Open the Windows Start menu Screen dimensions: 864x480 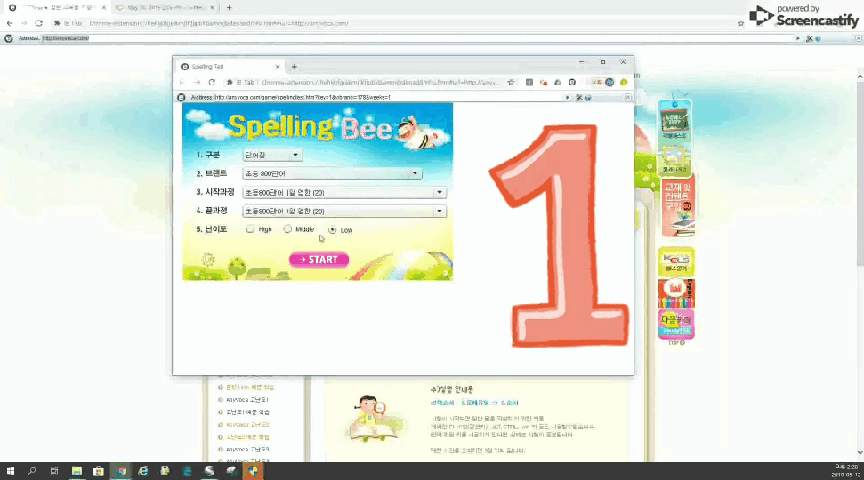click(10, 471)
